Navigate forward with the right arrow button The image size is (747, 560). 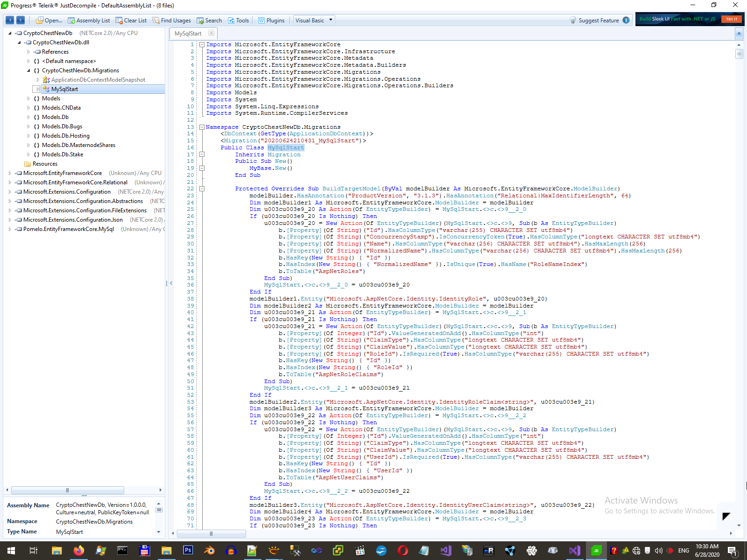click(21, 20)
